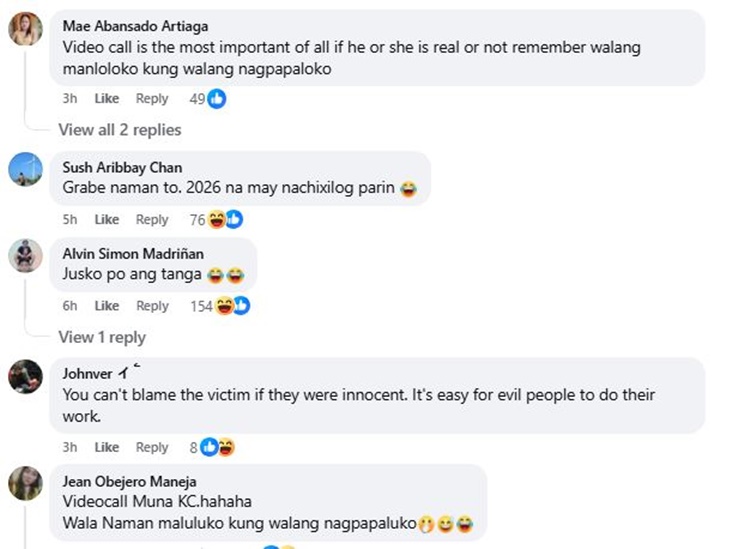
Task: Expand "View 1 reply" under Alvin's comment
Action: point(102,337)
